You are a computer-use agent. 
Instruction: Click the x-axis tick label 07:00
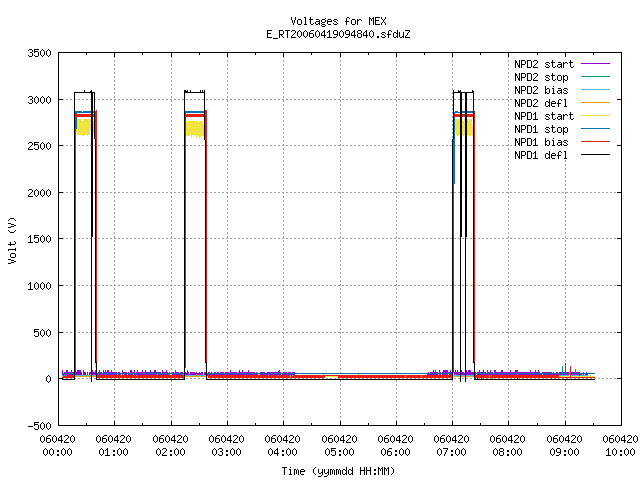coord(451,452)
